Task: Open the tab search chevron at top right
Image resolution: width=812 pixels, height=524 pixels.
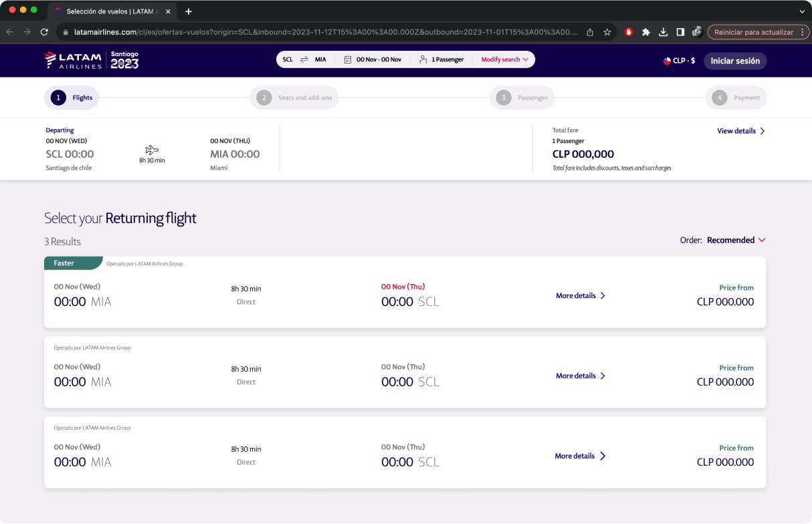Action: coord(801,11)
